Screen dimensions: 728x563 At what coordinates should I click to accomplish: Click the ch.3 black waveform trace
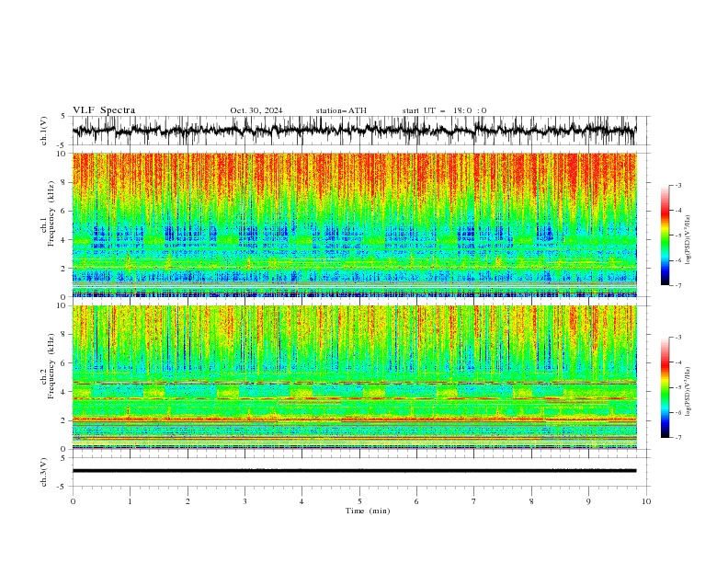coord(355,471)
